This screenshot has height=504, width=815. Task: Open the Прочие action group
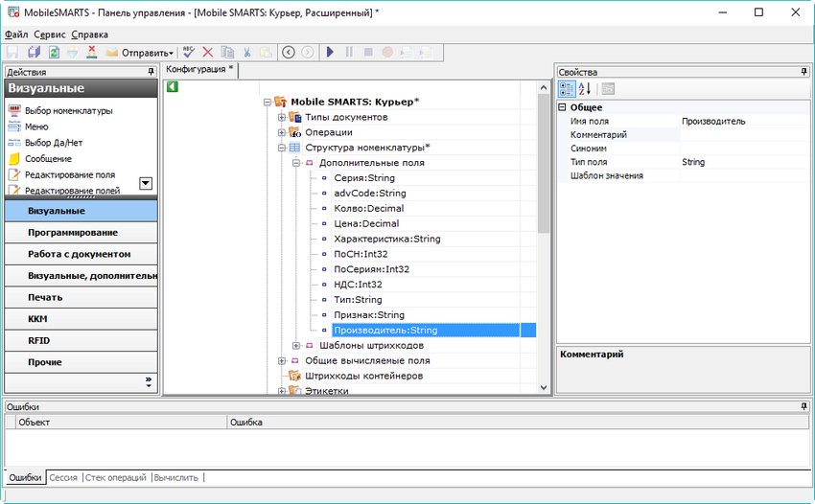point(81,362)
